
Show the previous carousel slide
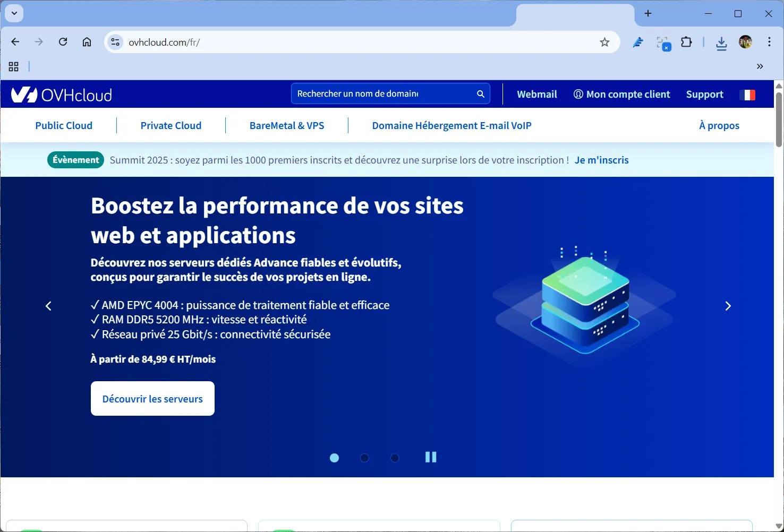click(x=48, y=306)
